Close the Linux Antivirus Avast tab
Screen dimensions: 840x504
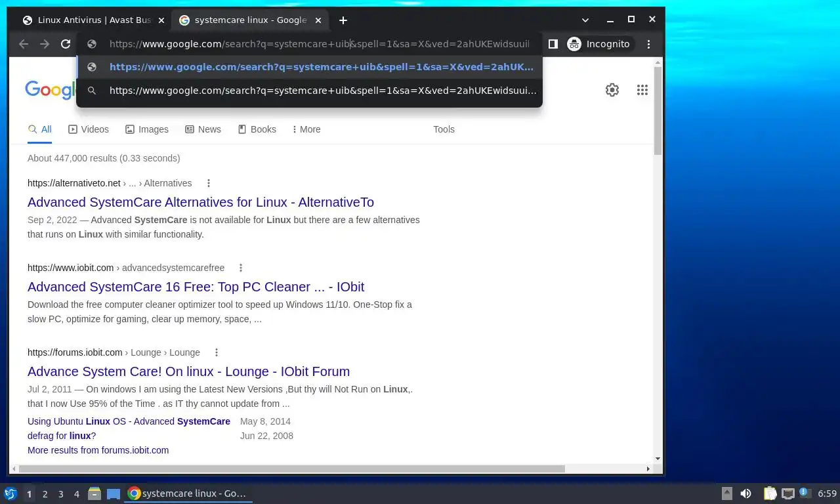click(x=161, y=20)
